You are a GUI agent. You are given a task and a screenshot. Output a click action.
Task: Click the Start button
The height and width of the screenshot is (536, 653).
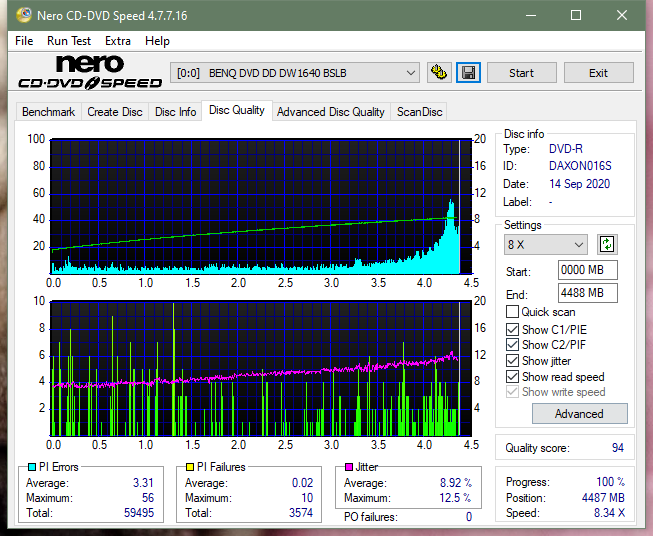click(x=521, y=73)
